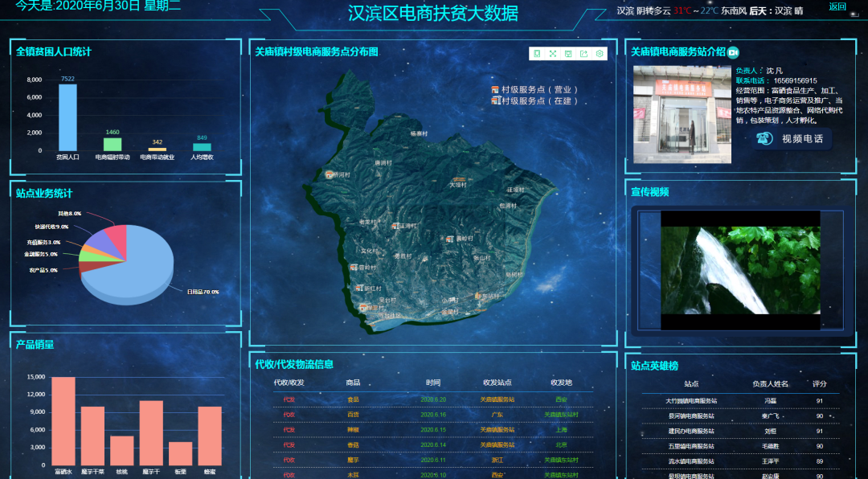Screen dimensions: 868x479
Task: Click the 杨寨村 label on map
Action: [419, 134]
